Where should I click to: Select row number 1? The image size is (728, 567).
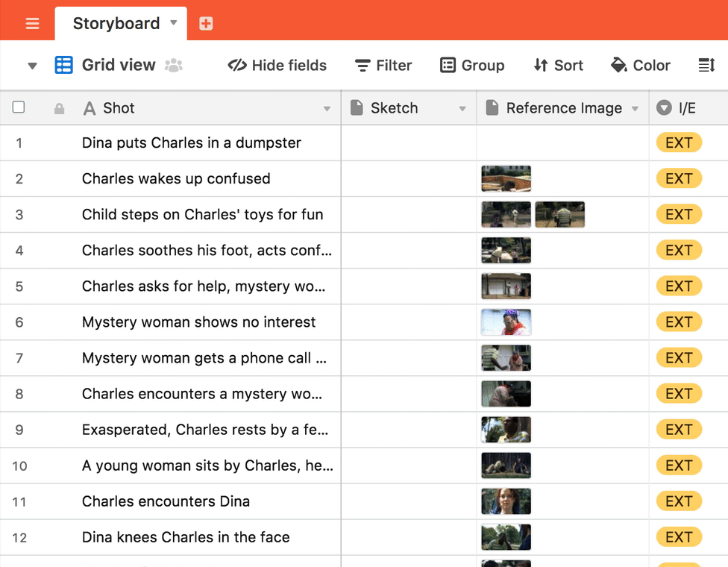[x=19, y=143]
